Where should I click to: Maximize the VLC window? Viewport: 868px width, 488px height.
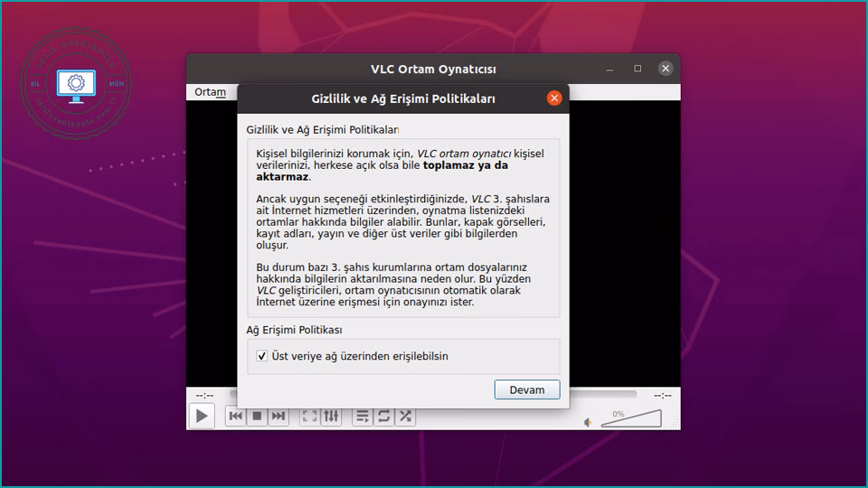point(637,69)
